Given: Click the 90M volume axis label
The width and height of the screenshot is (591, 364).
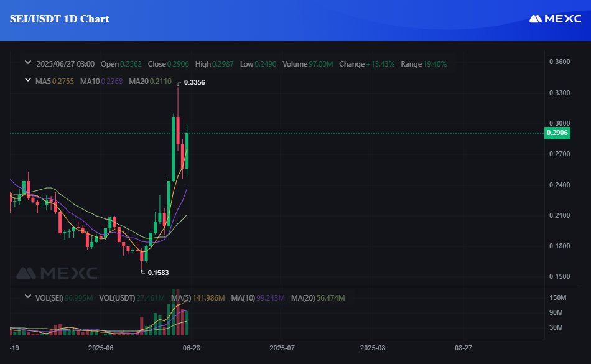Looking at the screenshot, I should (556, 312).
